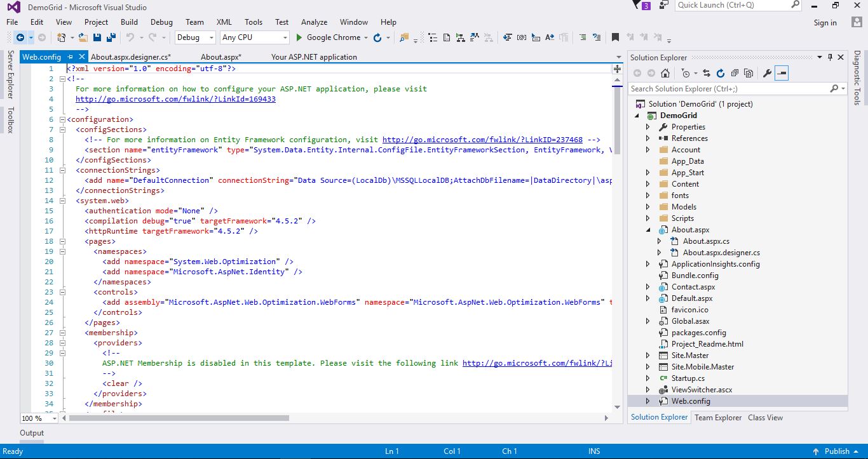
Task: Click the editor split-window handle icon
Action: [617, 69]
